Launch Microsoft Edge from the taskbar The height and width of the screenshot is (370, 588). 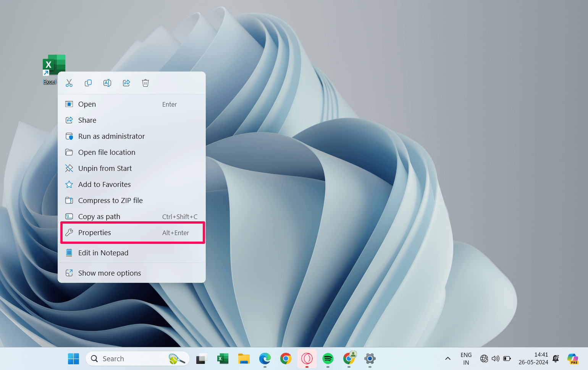pos(265,359)
